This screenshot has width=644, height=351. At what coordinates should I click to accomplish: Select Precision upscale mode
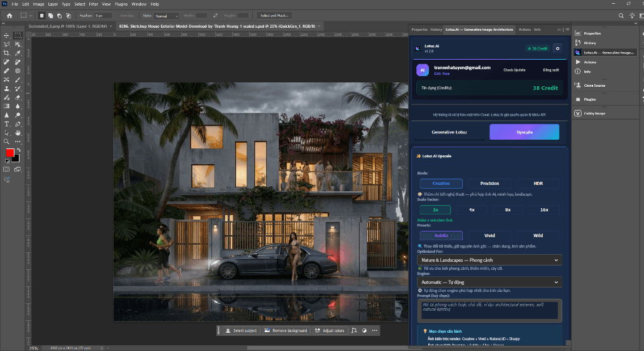489,183
